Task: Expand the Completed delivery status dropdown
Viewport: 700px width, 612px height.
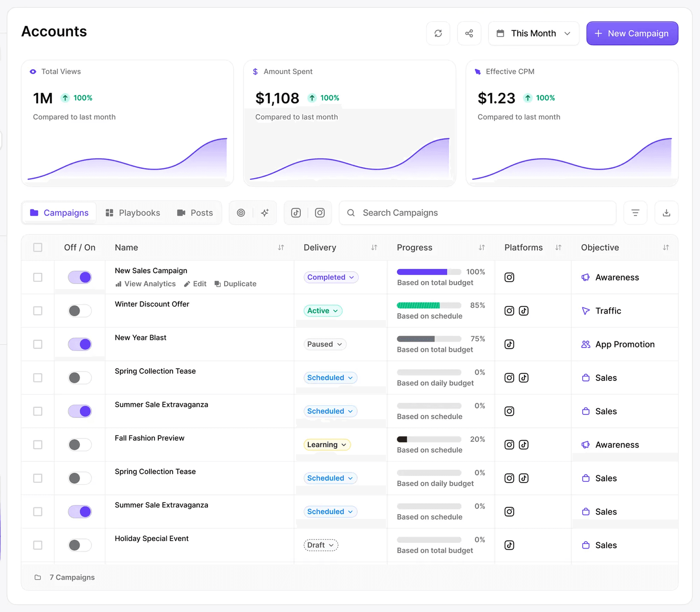Action: [x=330, y=277]
